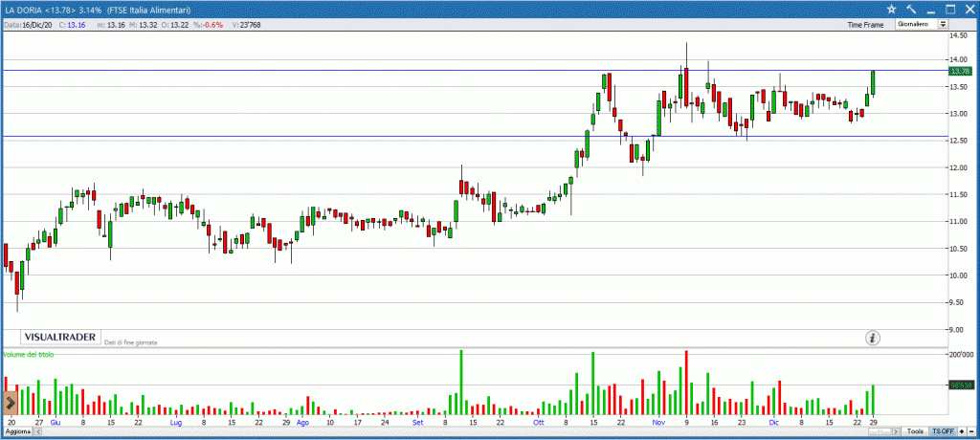Viewport: 980px width, 440px height.
Task: Close the LA DORIA chart window
Action: (x=969, y=9)
